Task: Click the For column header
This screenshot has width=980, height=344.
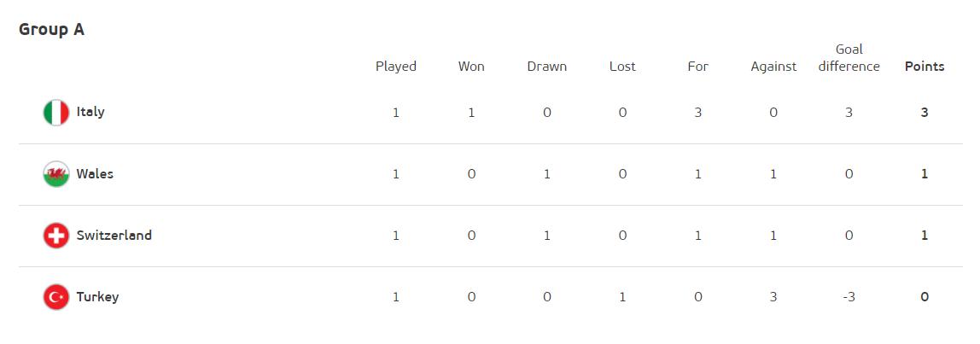Action: tap(698, 67)
